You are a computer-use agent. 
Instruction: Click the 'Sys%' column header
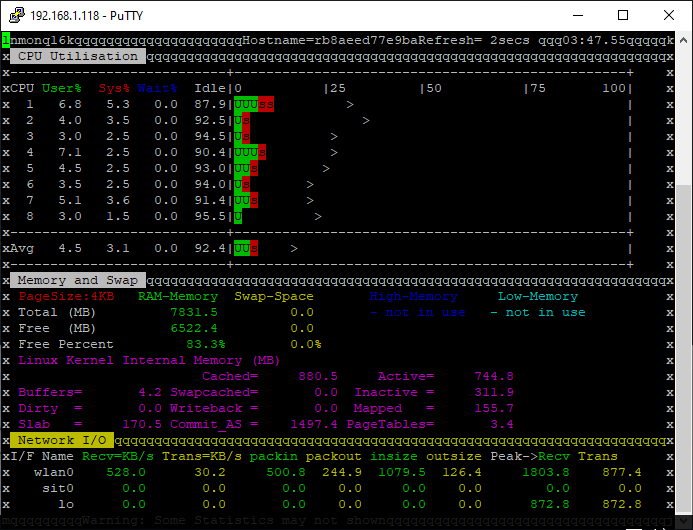(x=114, y=88)
